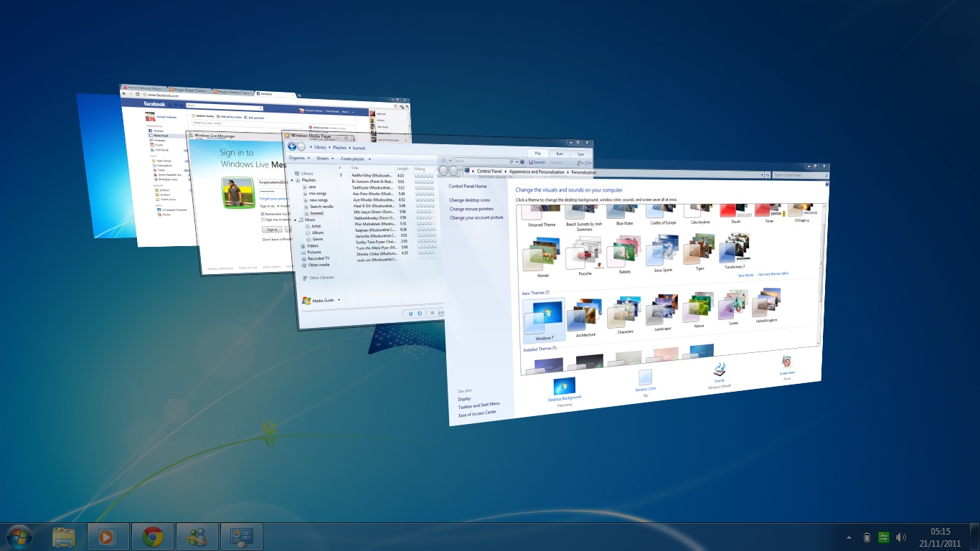The height and width of the screenshot is (551, 980).
Task: Open Sounds settings in Personalization
Action: click(x=719, y=372)
